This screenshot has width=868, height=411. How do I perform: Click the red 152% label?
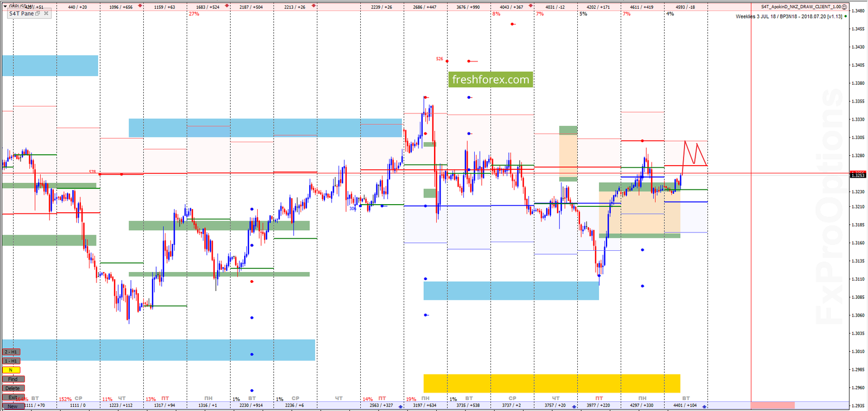click(65, 399)
